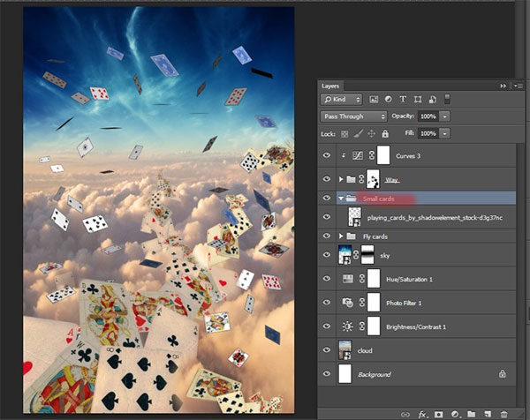The width and height of the screenshot is (530, 420).
Task: Click the lock transparent pixels icon
Action: click(x=345, y=133)
